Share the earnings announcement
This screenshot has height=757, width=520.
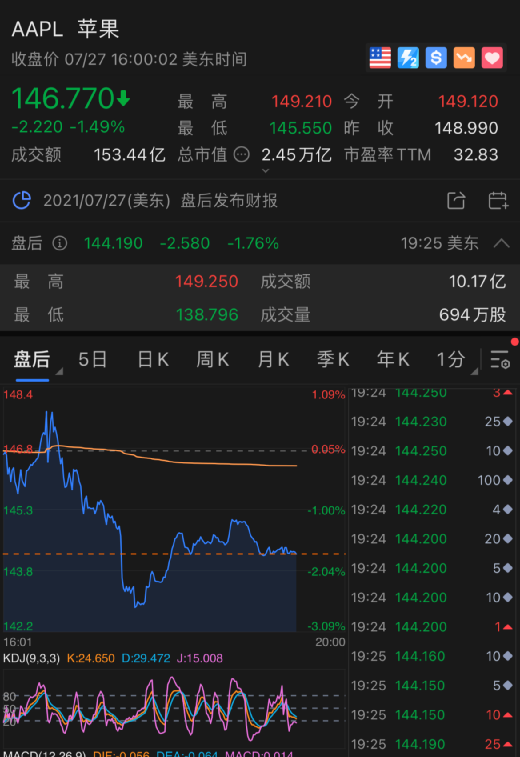(456, 200)
